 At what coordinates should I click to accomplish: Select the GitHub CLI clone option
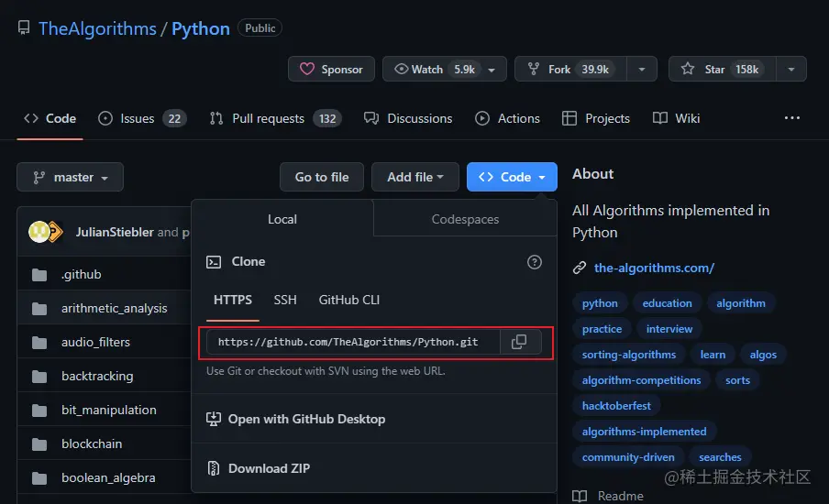pos(349,300)
